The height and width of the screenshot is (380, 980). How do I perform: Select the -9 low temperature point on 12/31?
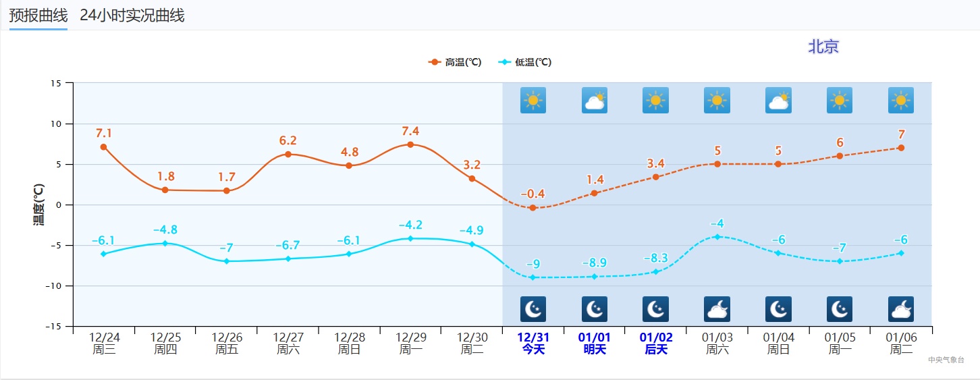pyautogui.click(x=533, y=277)
